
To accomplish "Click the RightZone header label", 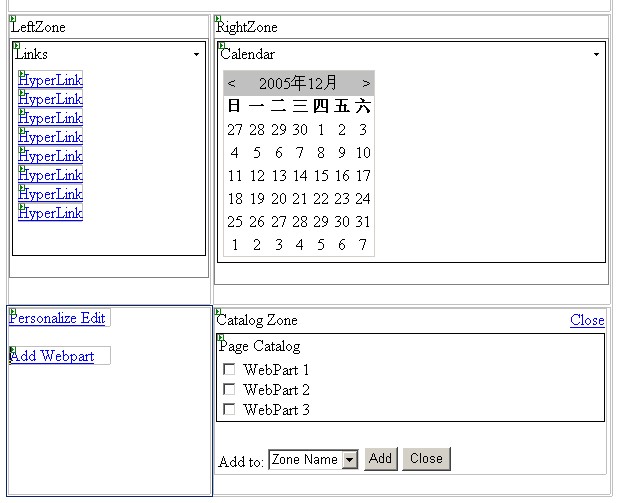I will pyautogui.click(x=246, y=27).
